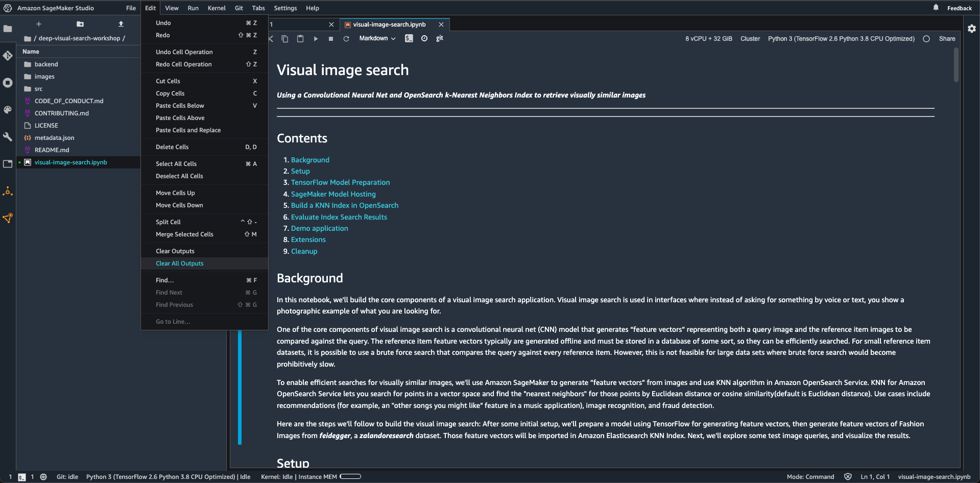Choose Split Cell menu entry
This screenshot has height=483, width=980.
(204, 222)
